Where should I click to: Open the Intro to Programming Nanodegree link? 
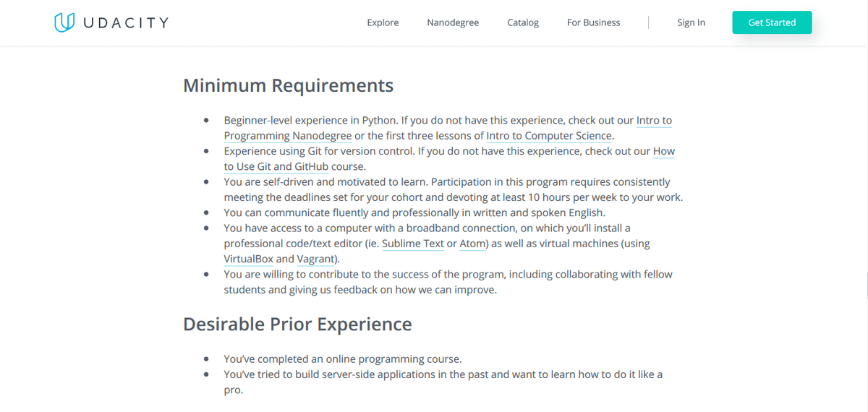(x=287, y=136)
